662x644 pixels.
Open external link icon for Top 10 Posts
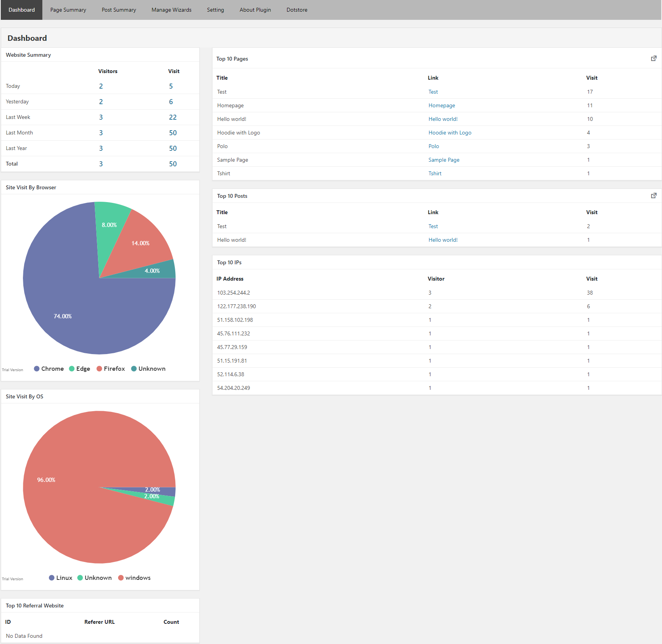(653, 195)
